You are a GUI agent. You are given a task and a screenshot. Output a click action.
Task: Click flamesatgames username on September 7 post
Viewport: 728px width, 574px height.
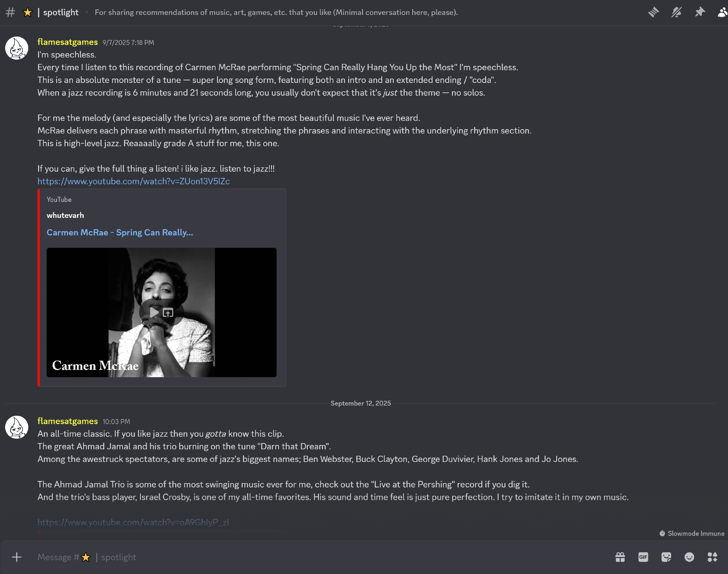tap(67, 42)
